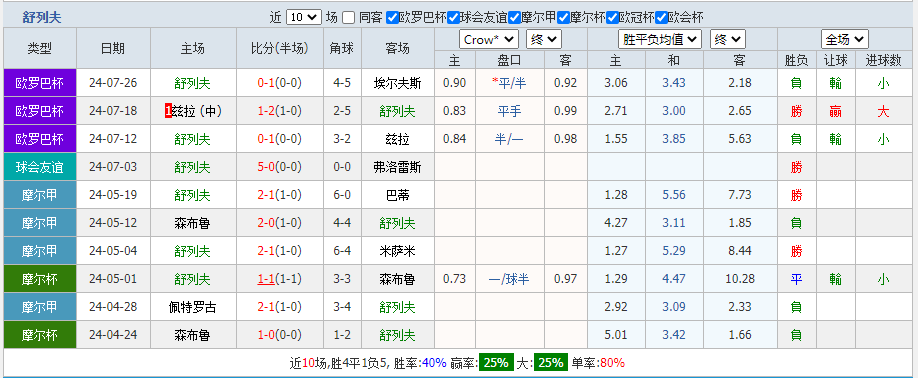Click the 5-0 score in the 24-07-03 row
This screenshot has width=918, height=378.
(x=266, y=167)
